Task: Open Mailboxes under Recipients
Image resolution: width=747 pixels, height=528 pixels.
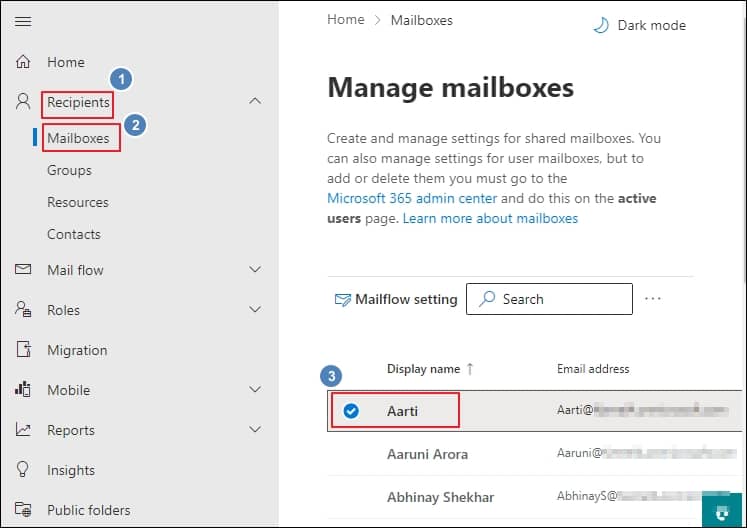Action: point(78,138)
